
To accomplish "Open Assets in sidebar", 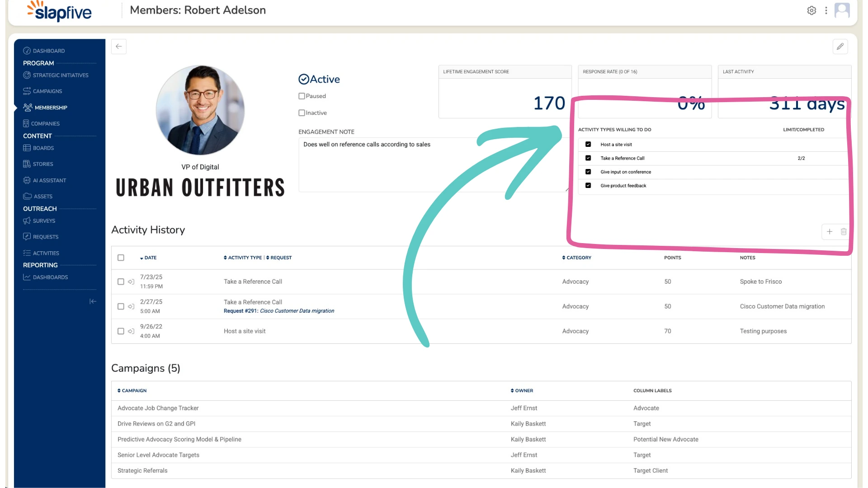I will pyautogui.click(x=38, y=197).
